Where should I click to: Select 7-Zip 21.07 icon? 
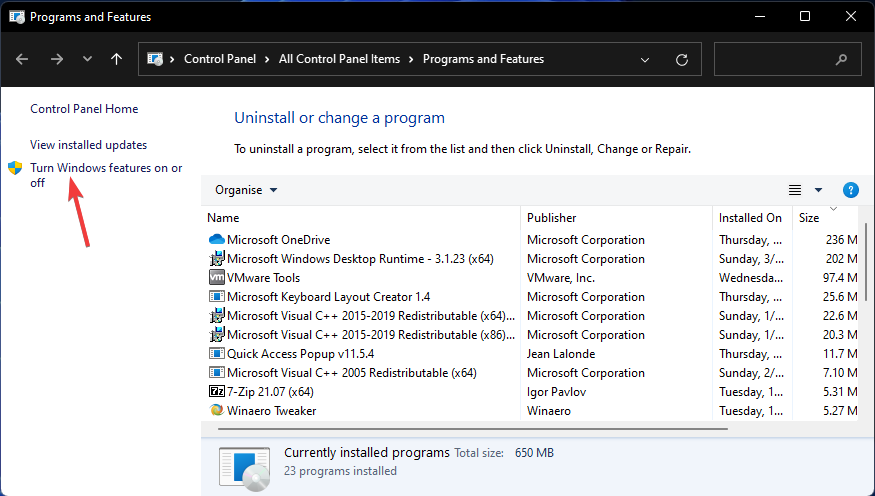coord(217,391)
